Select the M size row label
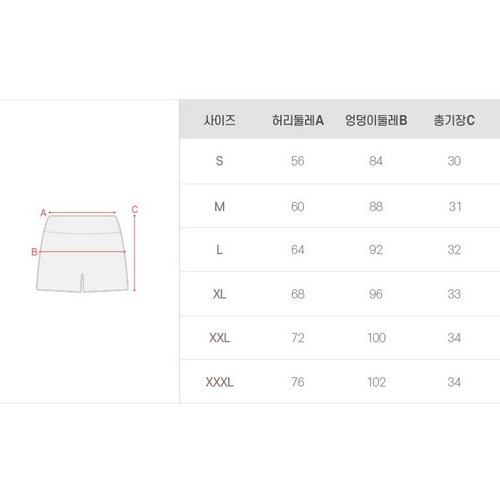This screenshot has height=500, width=500. point(219,207)
